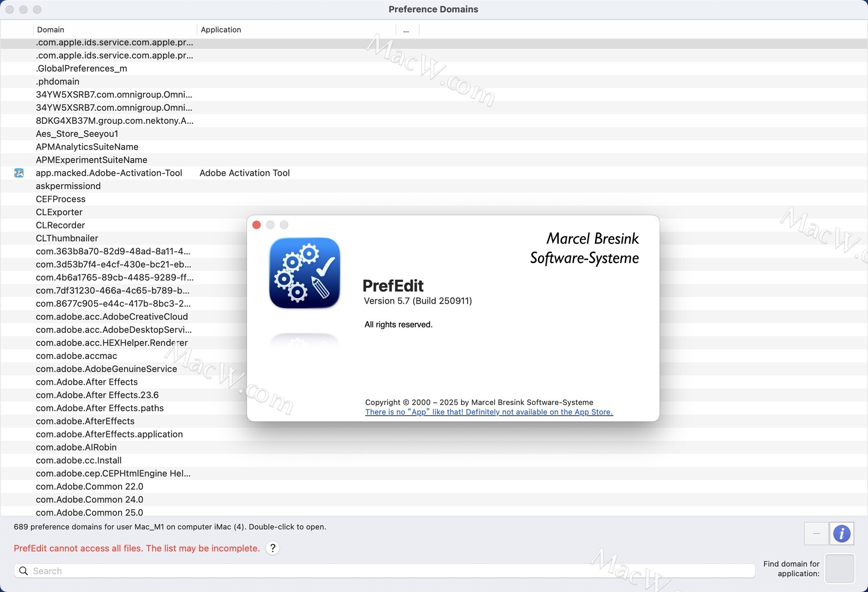Select app.macked.Adobe-Activation-Tool domain

pos(109,173)
